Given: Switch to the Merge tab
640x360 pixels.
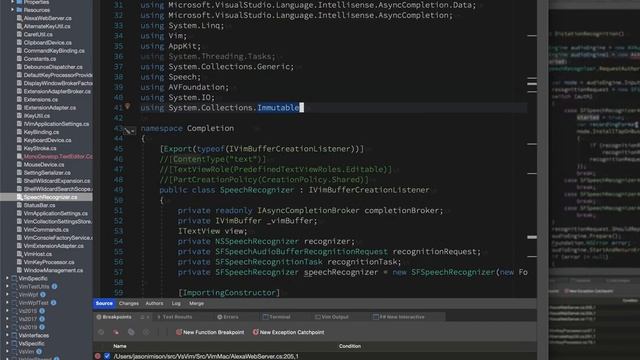Looking at the screenshot, I should [196, 303].
